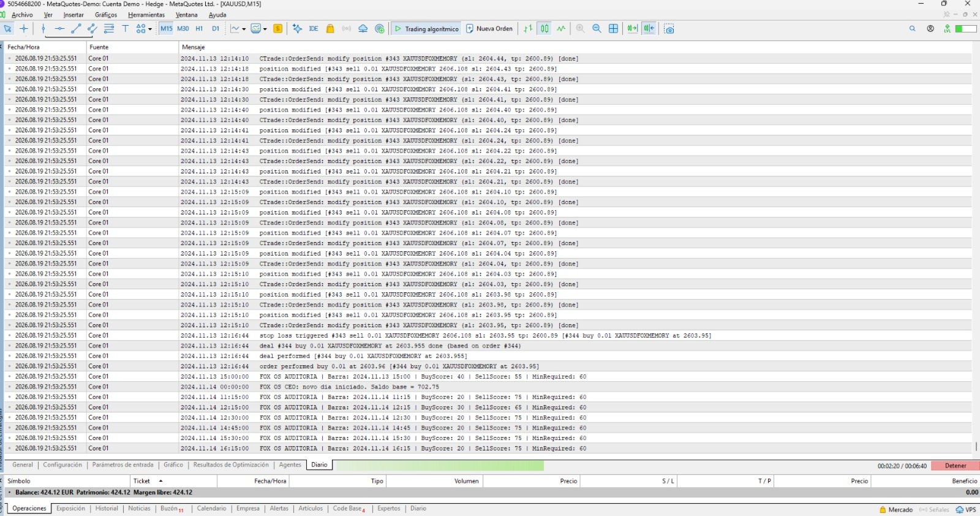Open the Historial tab
980x516 pixels.
coord(107,508)
